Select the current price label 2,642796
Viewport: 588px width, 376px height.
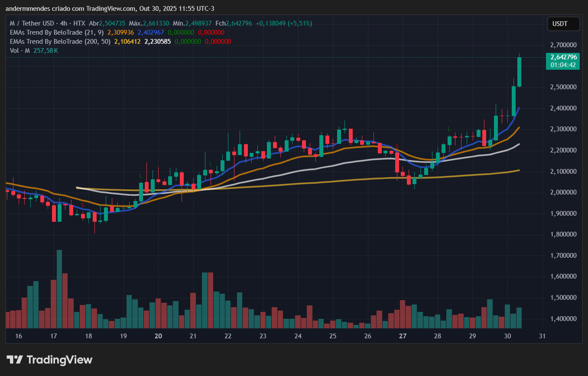pos(563,57)
